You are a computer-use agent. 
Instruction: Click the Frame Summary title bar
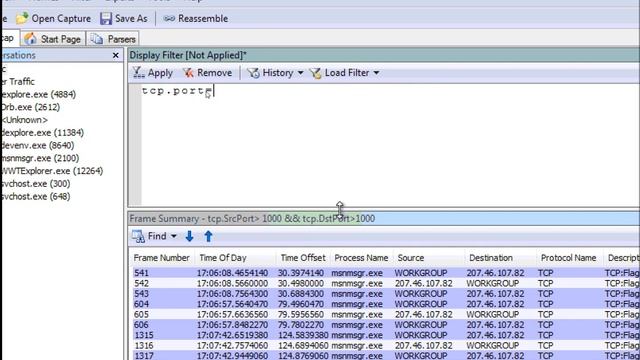[x=384, y=219]
